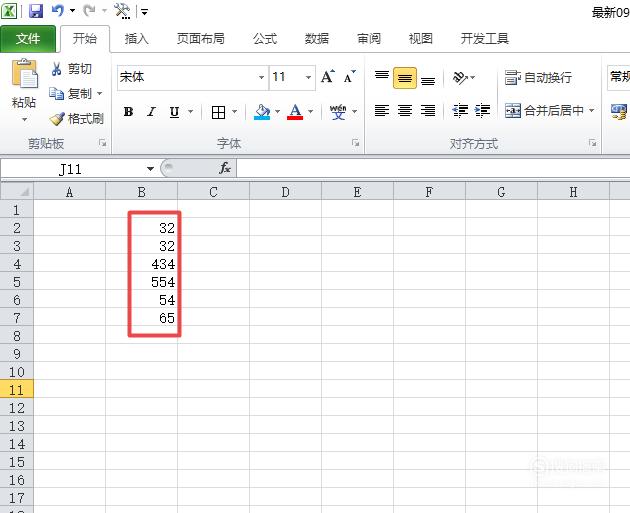The width and height of the screenshot is (630, 513).
Task: Click the Undo arrow icon
Action: coord(58,11)
